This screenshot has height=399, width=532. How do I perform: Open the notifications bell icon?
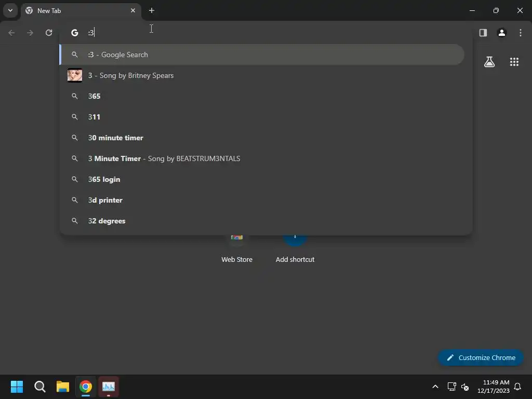coord(517,387)
